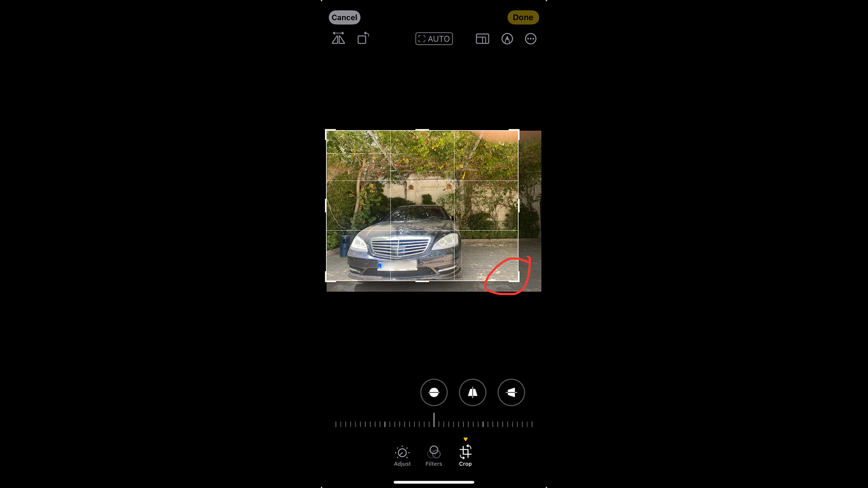Image resolution: width=868 pixels, height=488 pixels.
Task: Click the Done button
Action: click(523, 17)
